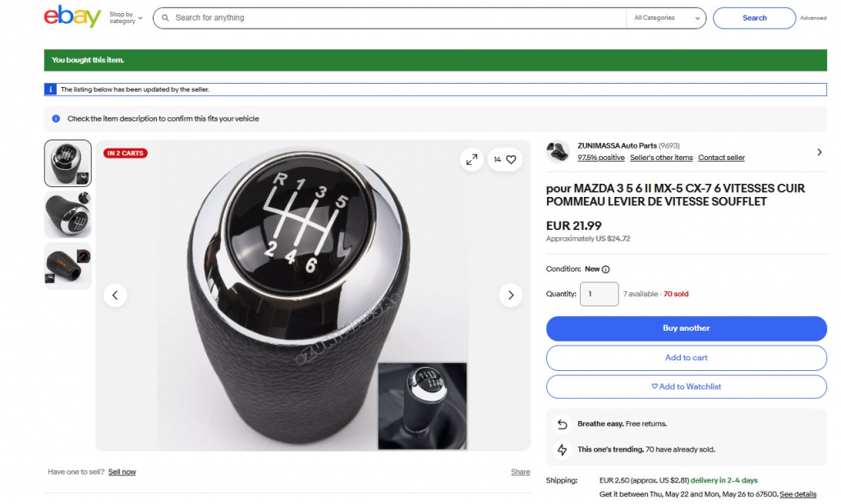View the 97.5% positive feedback link

coord(600,158)
